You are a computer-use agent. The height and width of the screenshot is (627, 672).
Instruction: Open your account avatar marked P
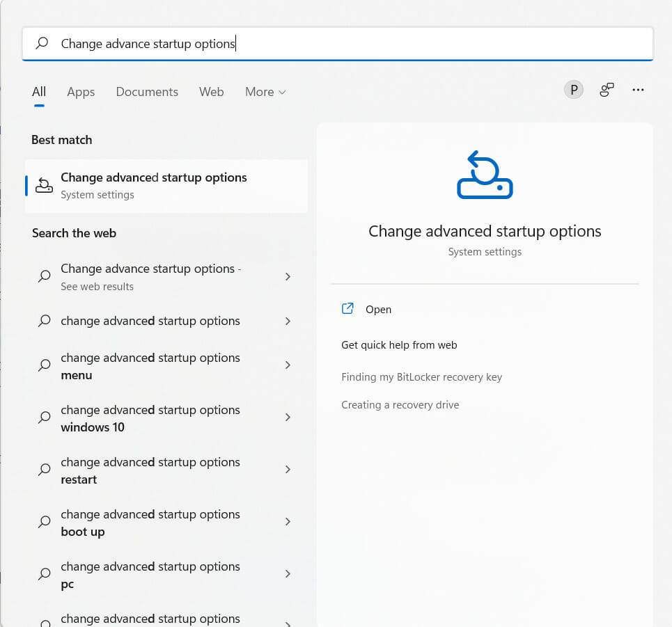573,90
